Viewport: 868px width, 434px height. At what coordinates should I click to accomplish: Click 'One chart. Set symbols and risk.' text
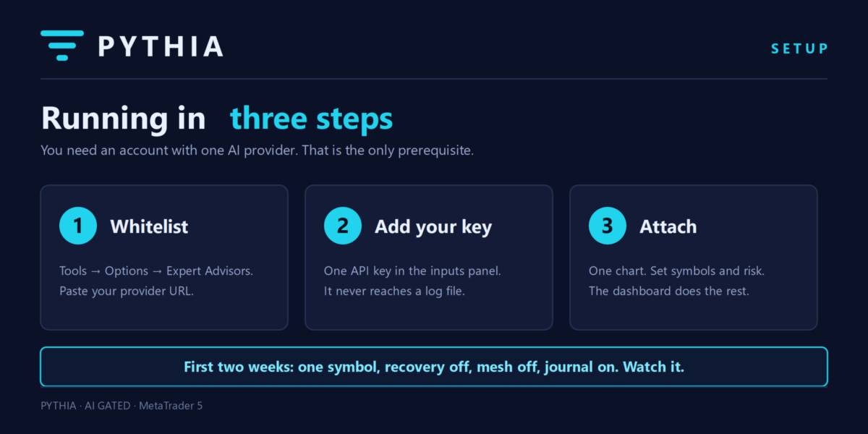pyautogui.click(x=677, y=271)
